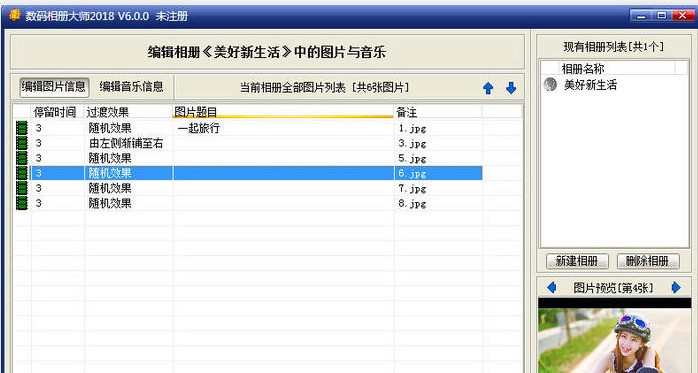
Task: Click the blue move-up arrow icon
Action: pos(488,88)
